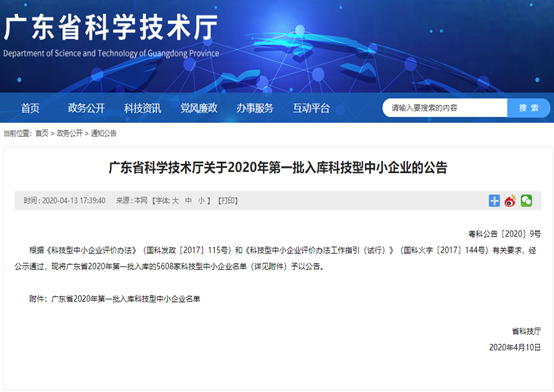
Task: Set font size to 大
Action: point(175,201)
